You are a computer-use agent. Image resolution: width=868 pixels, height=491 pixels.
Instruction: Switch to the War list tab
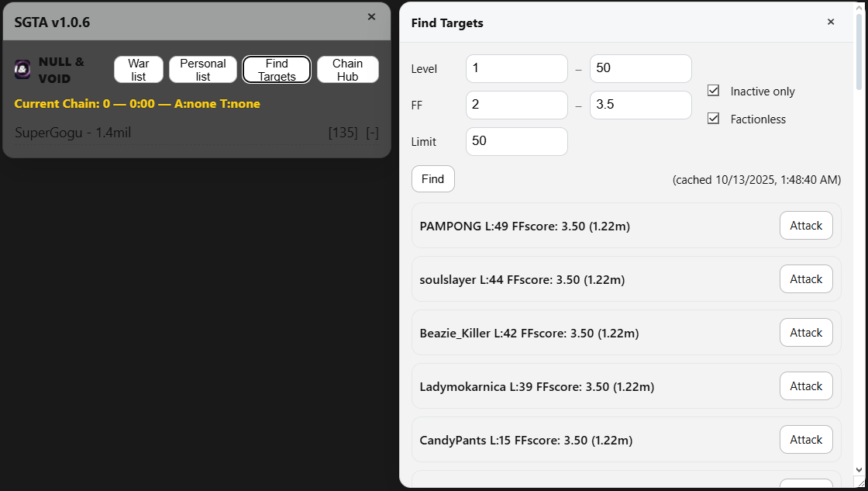[x=138, y=69]
